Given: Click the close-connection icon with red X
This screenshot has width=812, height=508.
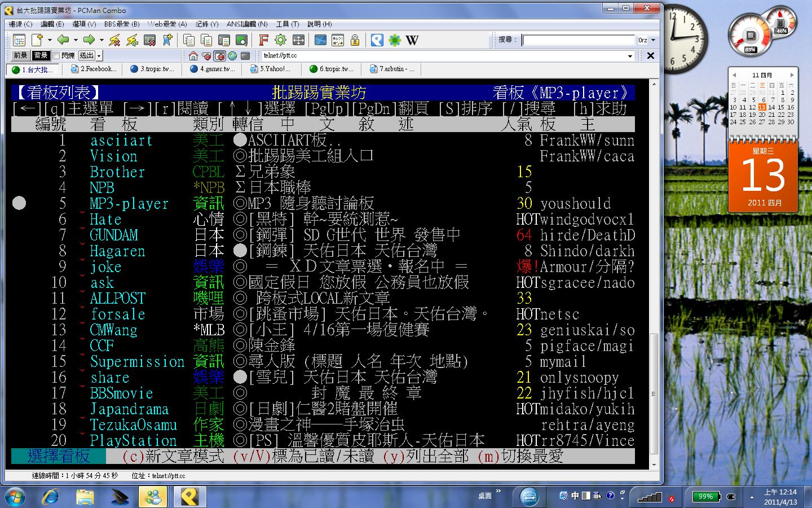Looking at the screenshot, I should click(150, 40).
